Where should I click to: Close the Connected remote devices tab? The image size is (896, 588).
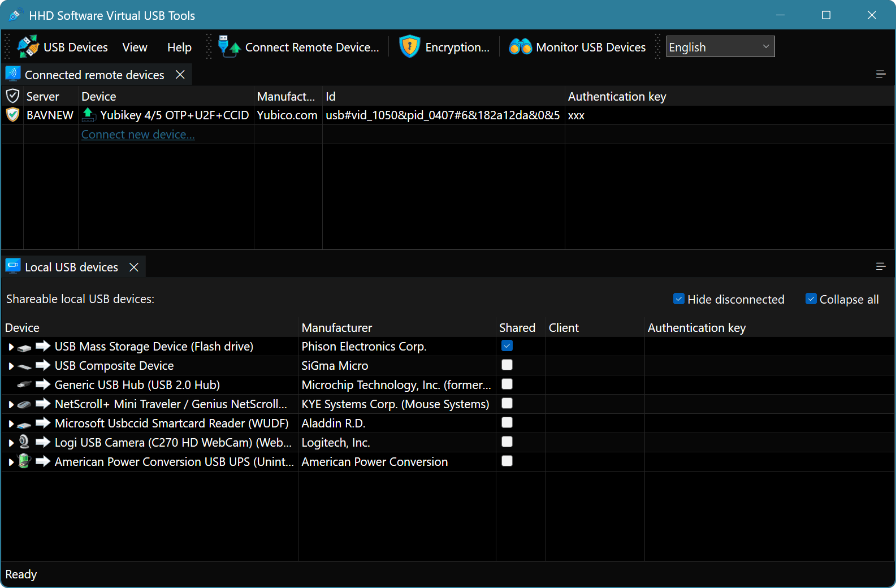click(x=180, y=75)
